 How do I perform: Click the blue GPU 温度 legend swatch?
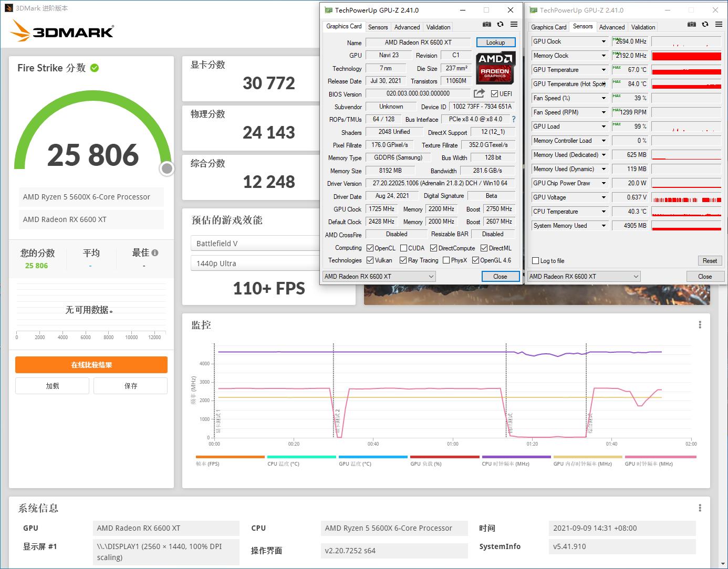(x=373, y=457)
